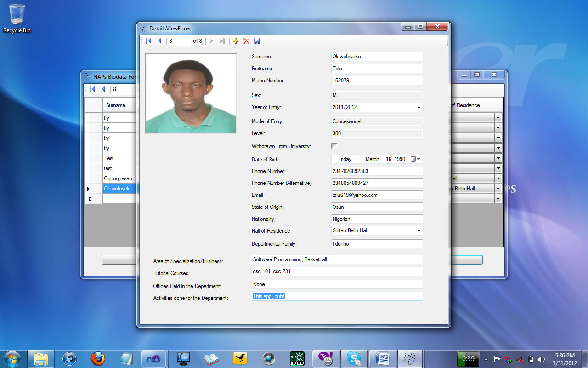This screenshot has height=368, width=588.
Task: Click the record position box in NAPs Biodata window
Action: [123, 89]
